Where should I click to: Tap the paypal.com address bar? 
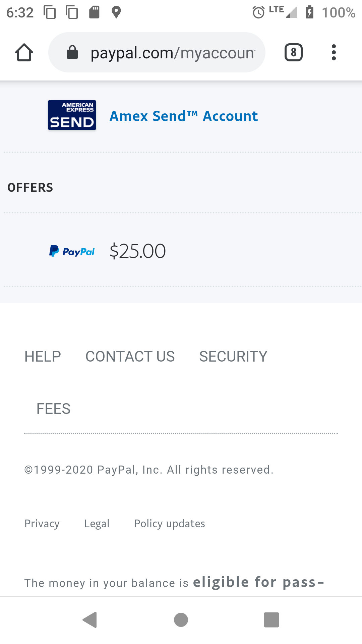coord(157,52)
